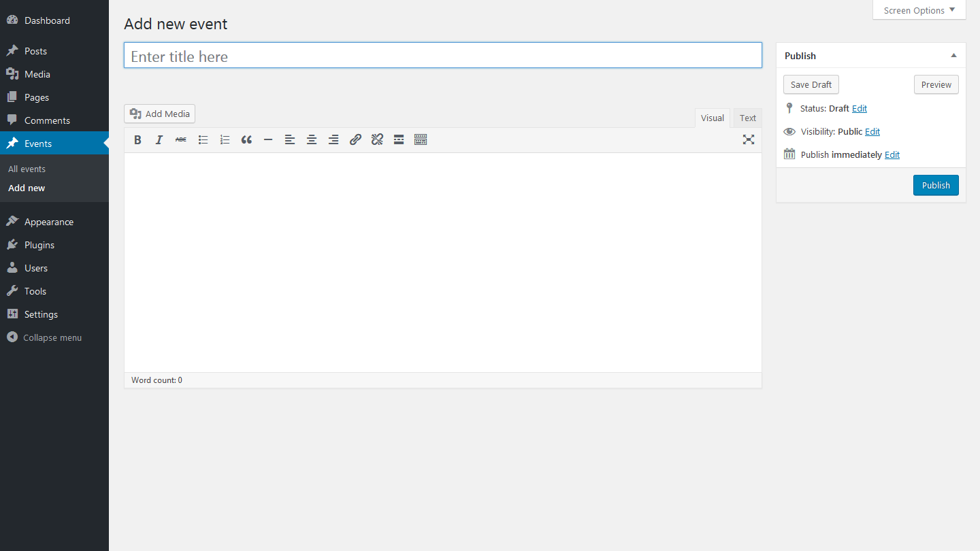Insert a bulleted list

point(203,139)
